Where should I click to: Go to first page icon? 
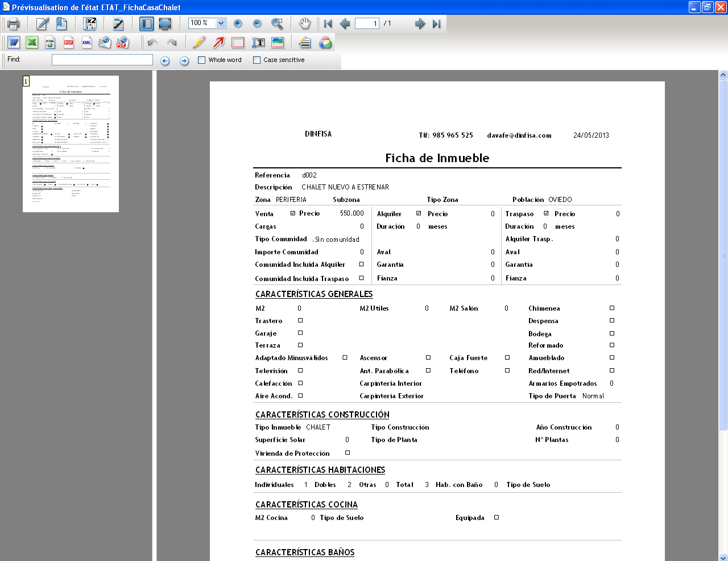328,24
